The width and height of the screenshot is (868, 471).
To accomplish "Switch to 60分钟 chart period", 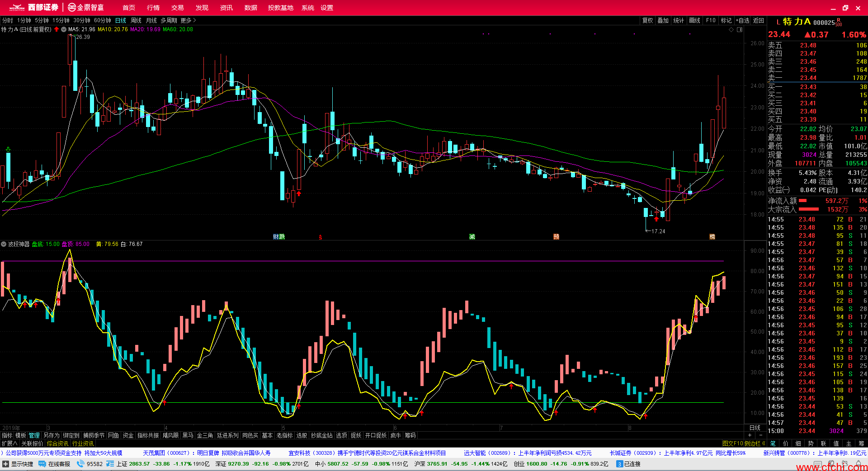I will 103,20.
